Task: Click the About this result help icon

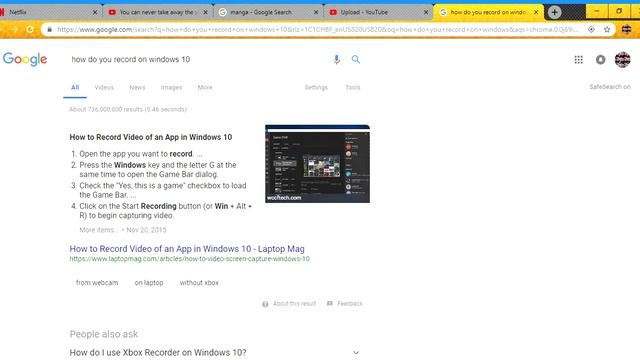Action: 265,304
